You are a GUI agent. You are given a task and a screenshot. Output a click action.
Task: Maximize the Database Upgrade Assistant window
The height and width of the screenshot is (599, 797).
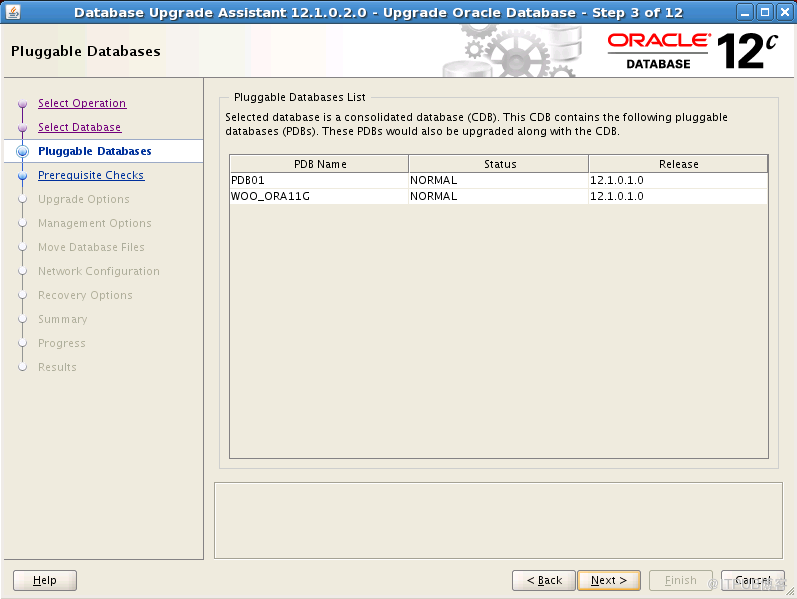765,12
